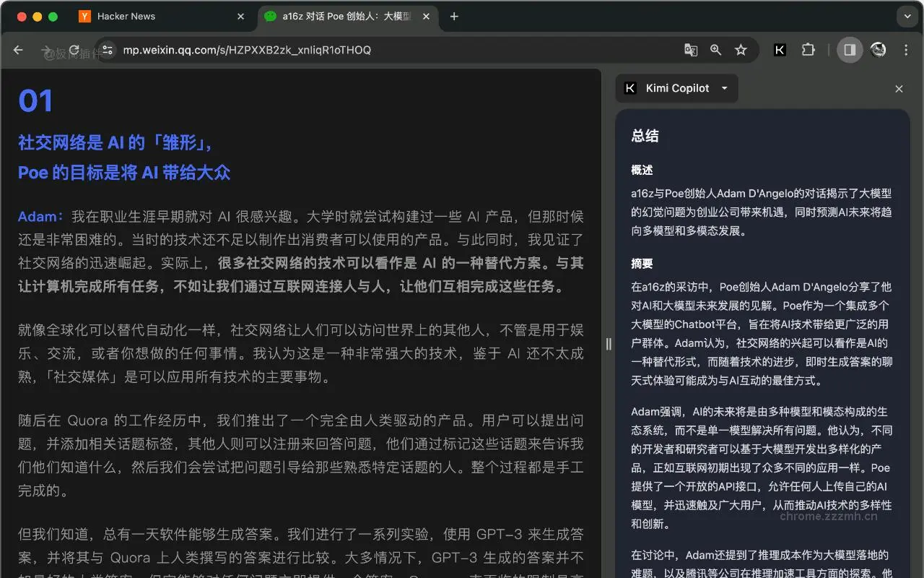
Task: Close the Kimi Copilot panel
Action: 899,88
